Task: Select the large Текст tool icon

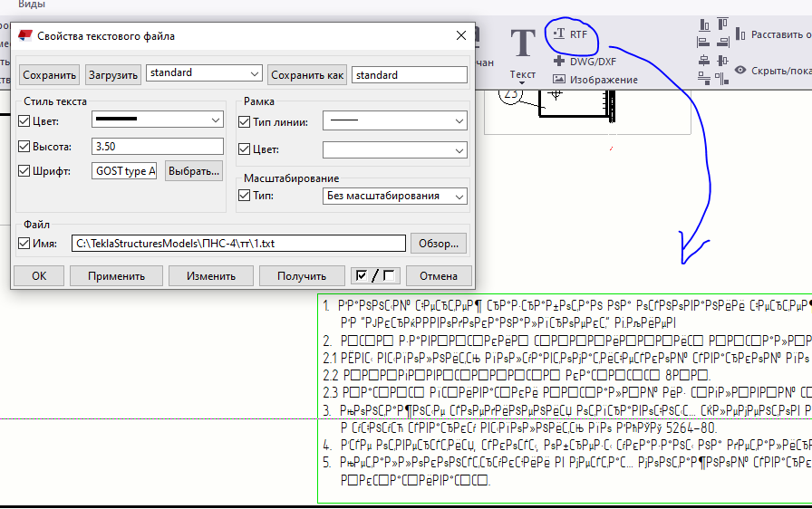Action: pos(523,43)
